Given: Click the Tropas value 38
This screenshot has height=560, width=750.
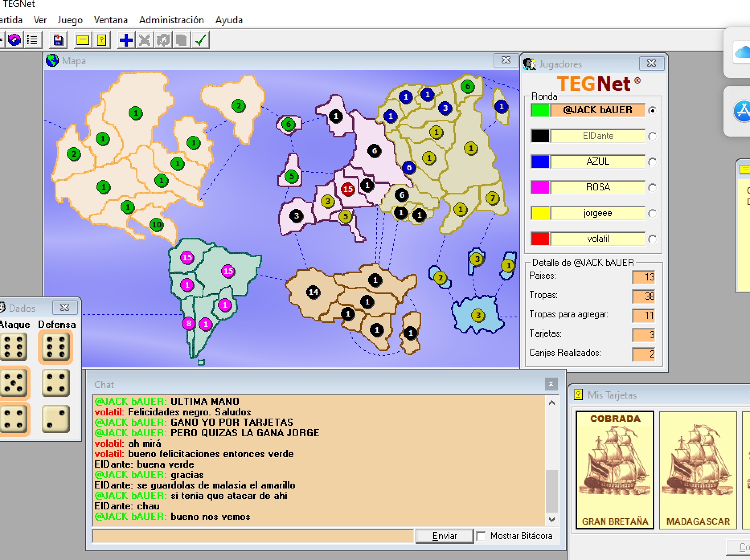Looking at the screenshot, I should 643,296.
